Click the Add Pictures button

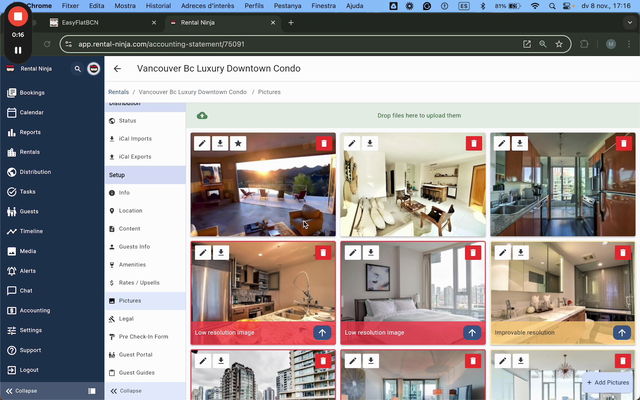click(x=608, y=382)
